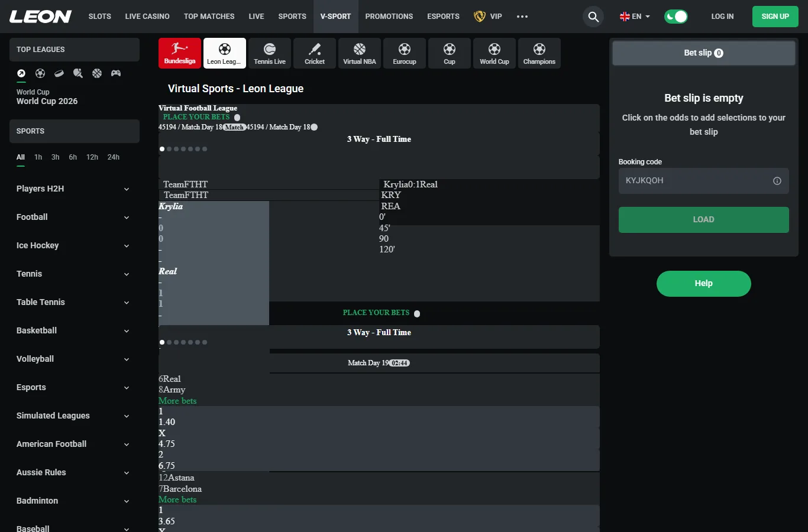Viewport: 808px width, 532px height.
Task: Expand the Players H2H section
Action: [x=75, y=189]
